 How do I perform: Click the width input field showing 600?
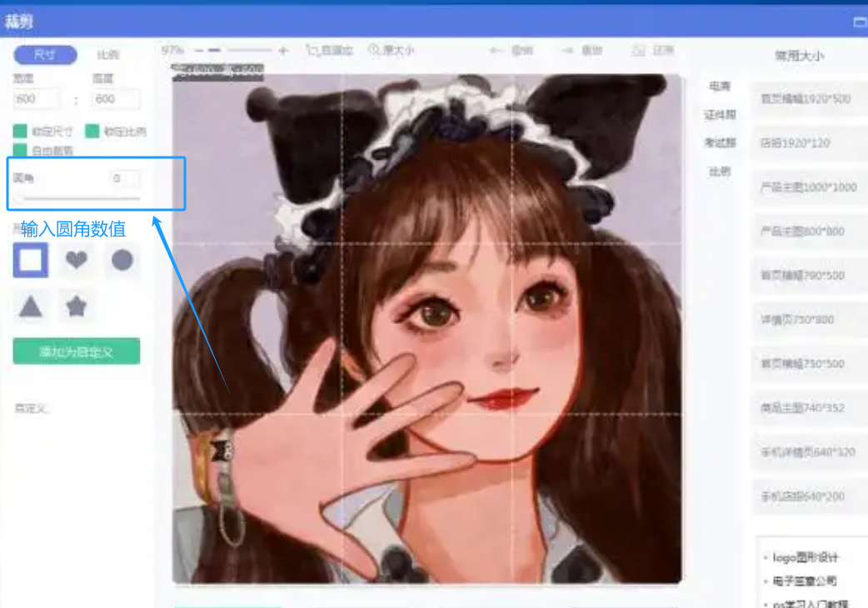(37, 99)
